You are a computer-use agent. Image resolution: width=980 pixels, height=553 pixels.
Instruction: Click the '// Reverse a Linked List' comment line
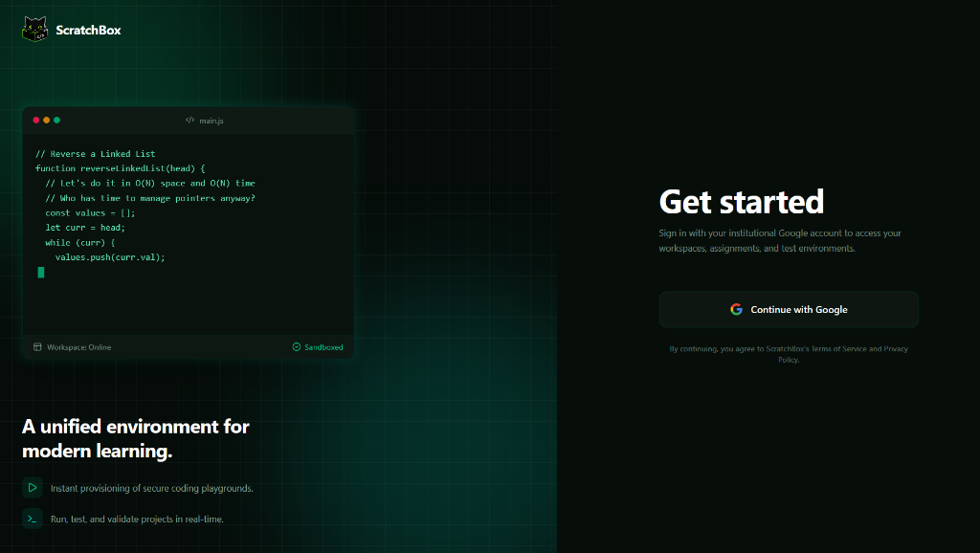95,154
